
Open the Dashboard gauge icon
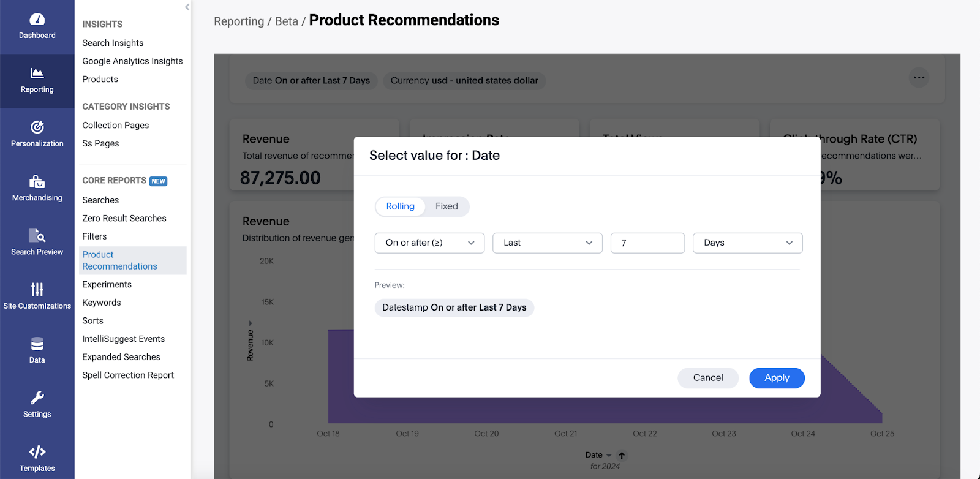click(37, 20)
